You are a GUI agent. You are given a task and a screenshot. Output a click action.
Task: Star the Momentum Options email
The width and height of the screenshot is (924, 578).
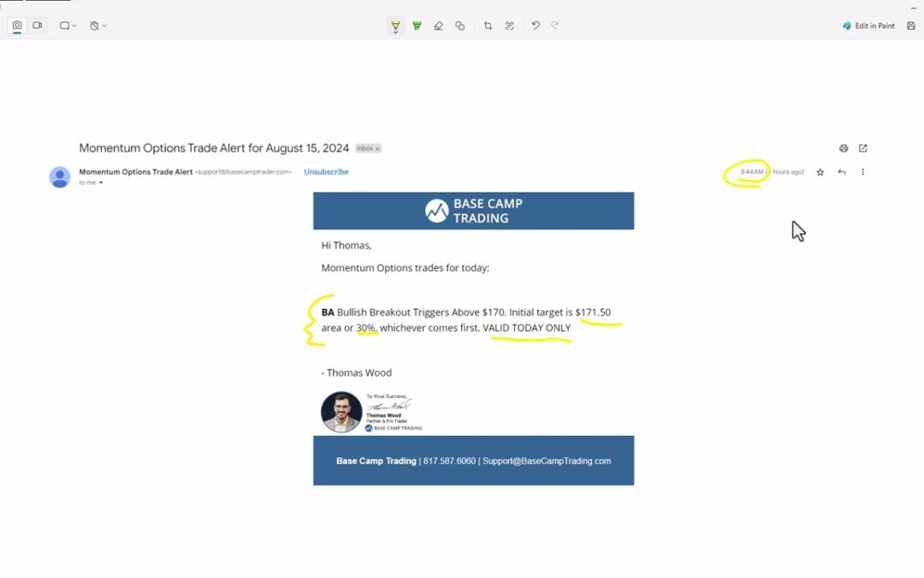click(820, 172)
